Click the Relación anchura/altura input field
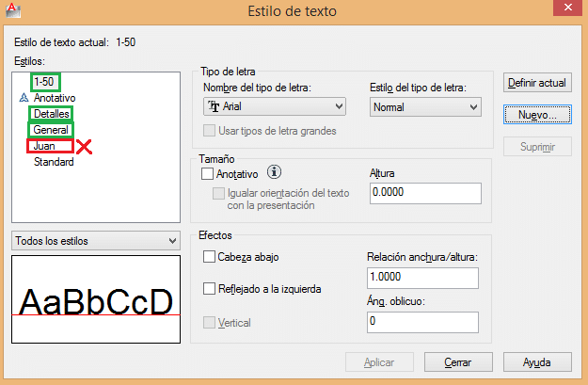Image resolution: width=588 pixels, height=385 pixels. click(422, 278)
